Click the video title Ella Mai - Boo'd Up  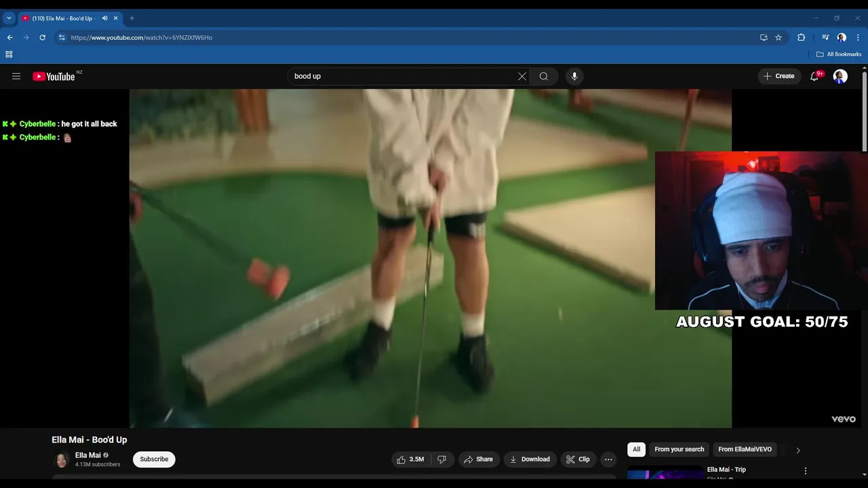(x=90, y=440)
